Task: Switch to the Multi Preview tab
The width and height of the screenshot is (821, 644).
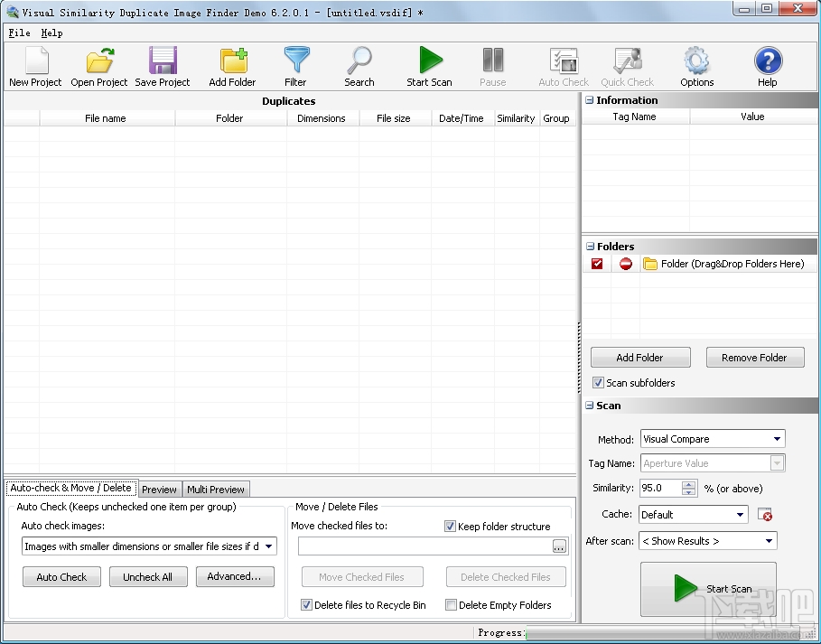Action: 216,490
